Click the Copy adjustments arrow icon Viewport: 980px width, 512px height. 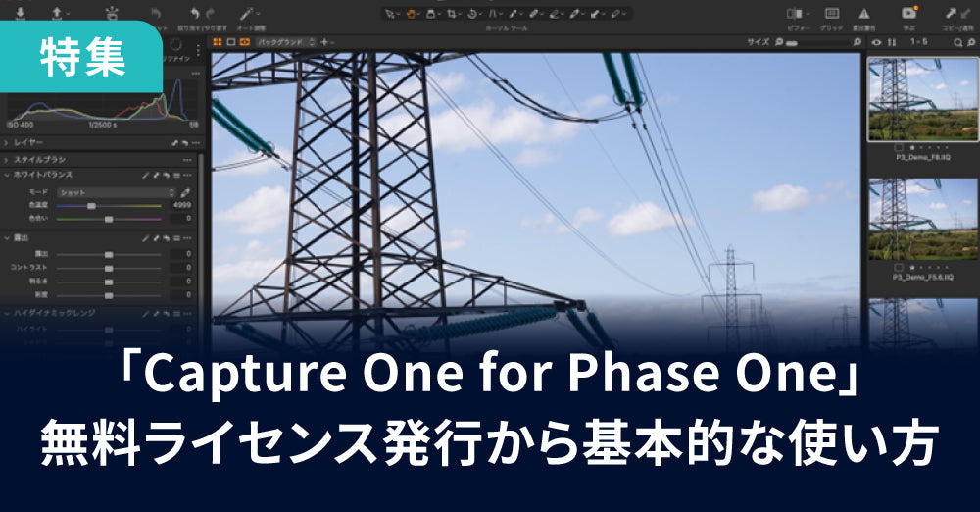pyautogui.click(x=952, y=13)
